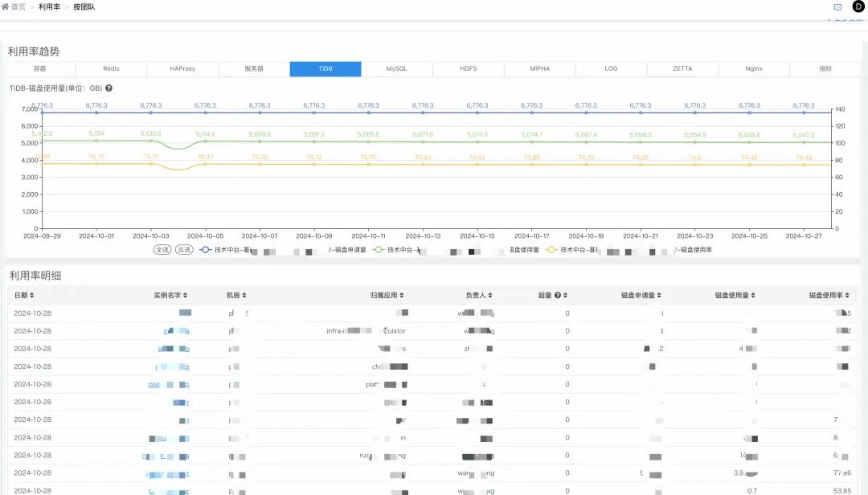Switch to the ZETTA tab
Image resolution: width=868 pixels, height=495 pixels.
682,68
